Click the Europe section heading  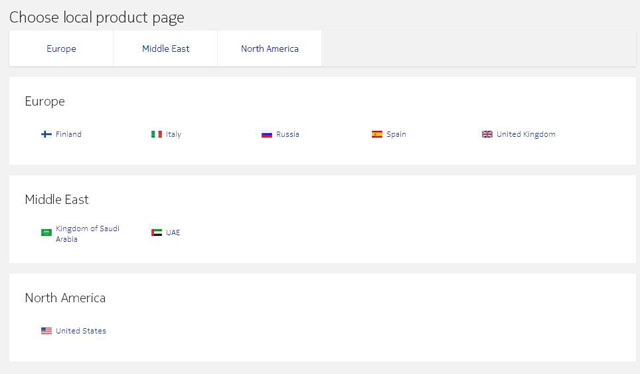[x=45, y=101]
